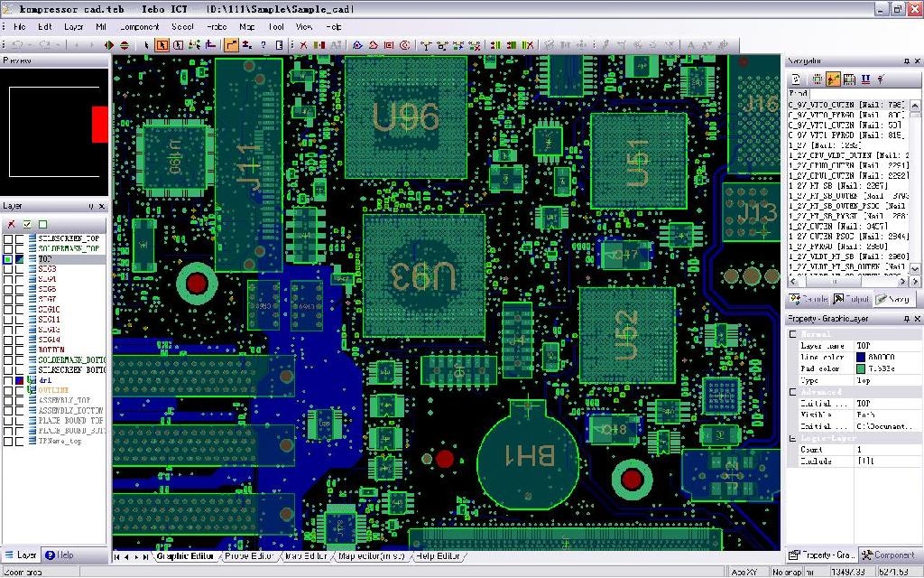Click the question mark help toolbar icon
Image resolution: width=924 pixels, height=578 pixels.
(x=263, y=43)
